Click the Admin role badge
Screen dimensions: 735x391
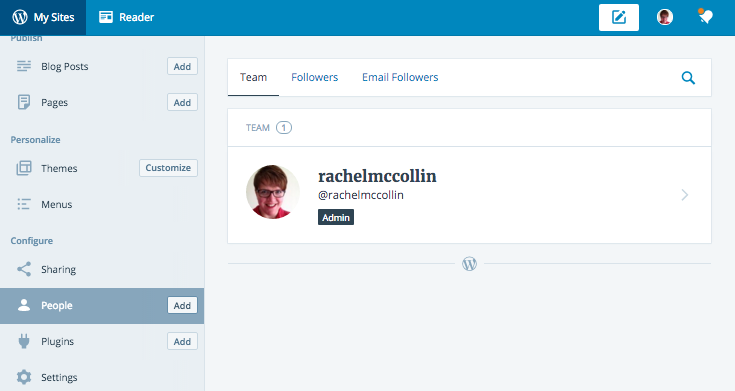[336, 218]
